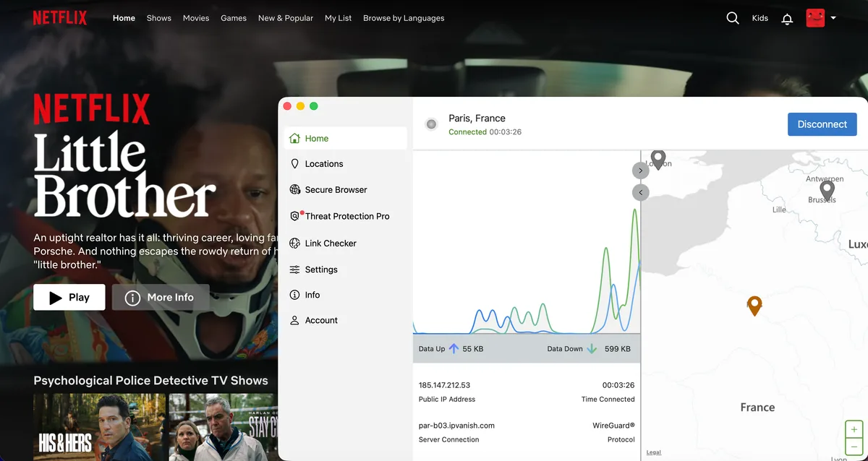This screenshot has height=461, width=868.
Task: Open the Games section in Netflix
Action: click(234, 18)
